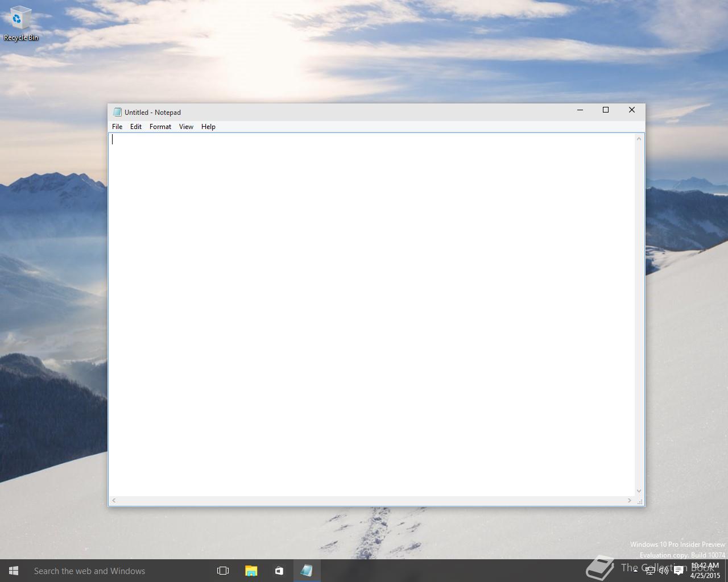Click the Search the web and Windows box
Screen dimensions: 728x582
[x=118, y=571]
